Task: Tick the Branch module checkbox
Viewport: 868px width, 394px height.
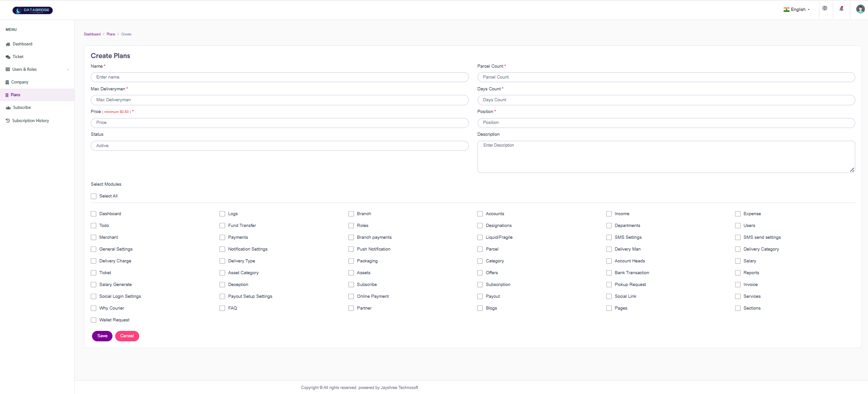Action: (x=351, y=214)
